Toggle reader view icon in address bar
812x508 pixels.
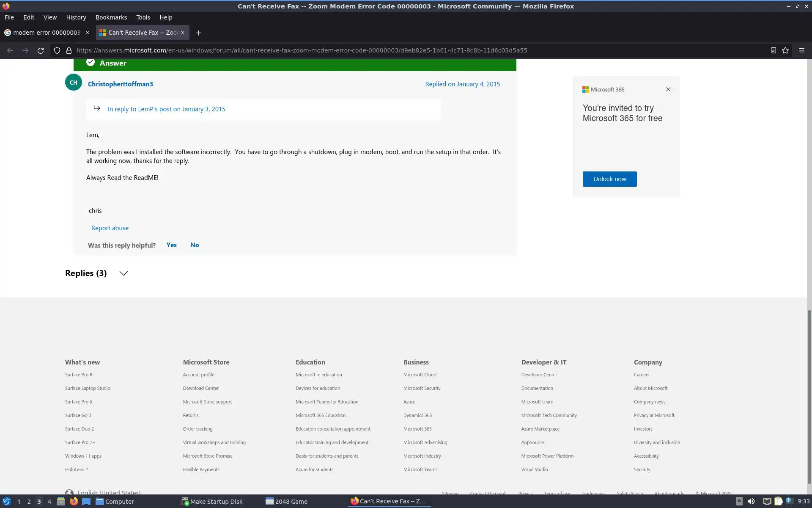pyautogui.click(x=773, y=50)
